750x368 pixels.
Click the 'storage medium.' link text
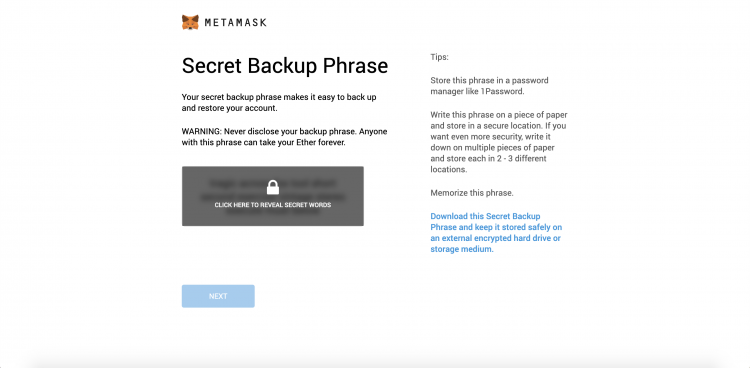pyautogui.click(x=462, y=249)
